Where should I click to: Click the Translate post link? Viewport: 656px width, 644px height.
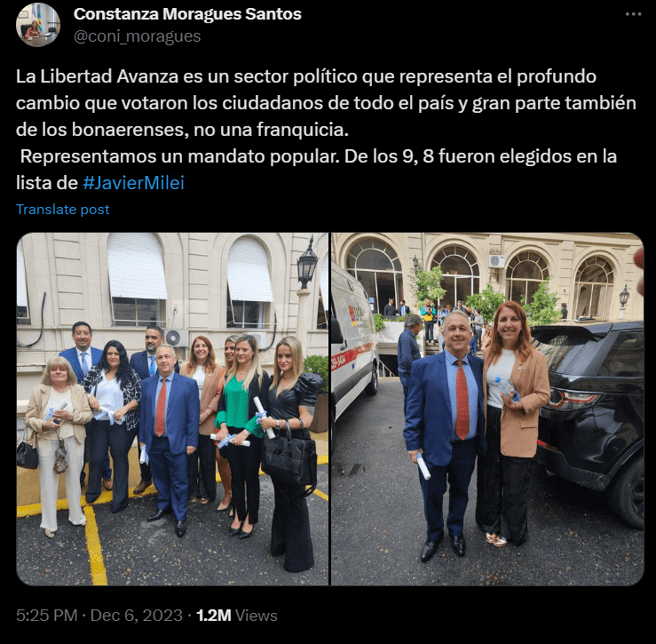pos(63,210)
